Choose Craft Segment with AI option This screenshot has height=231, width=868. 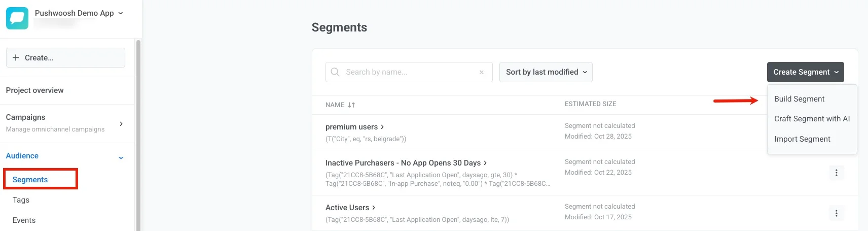coord(812,119)
